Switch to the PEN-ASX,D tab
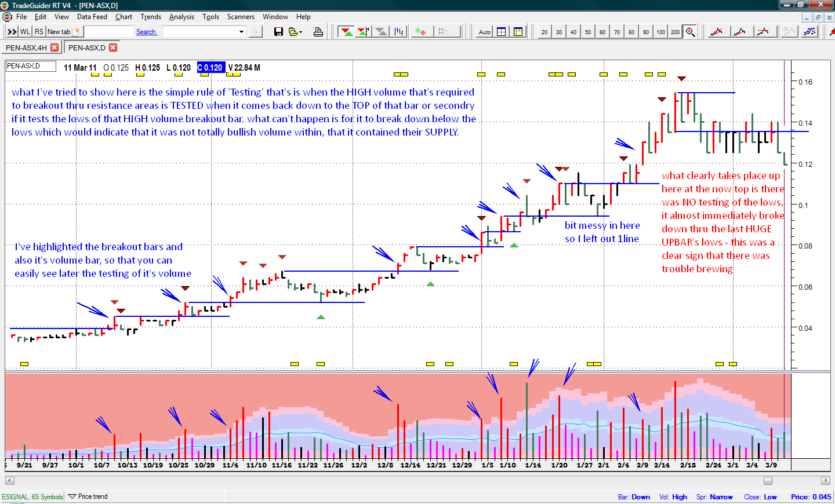The image size is (835, 504). 87,48
